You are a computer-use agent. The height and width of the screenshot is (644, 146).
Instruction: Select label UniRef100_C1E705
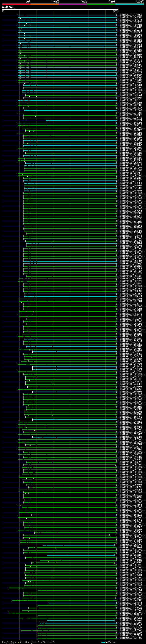click(131, 82)
